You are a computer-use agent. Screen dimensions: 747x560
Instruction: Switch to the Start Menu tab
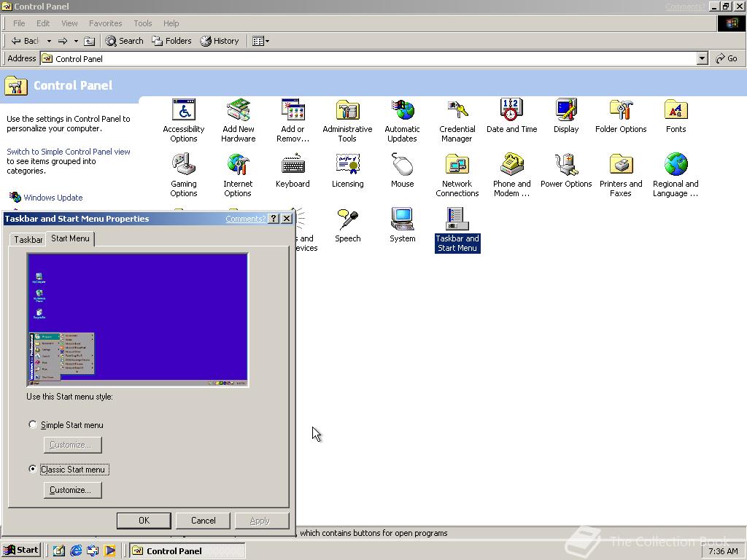[70, 238]
